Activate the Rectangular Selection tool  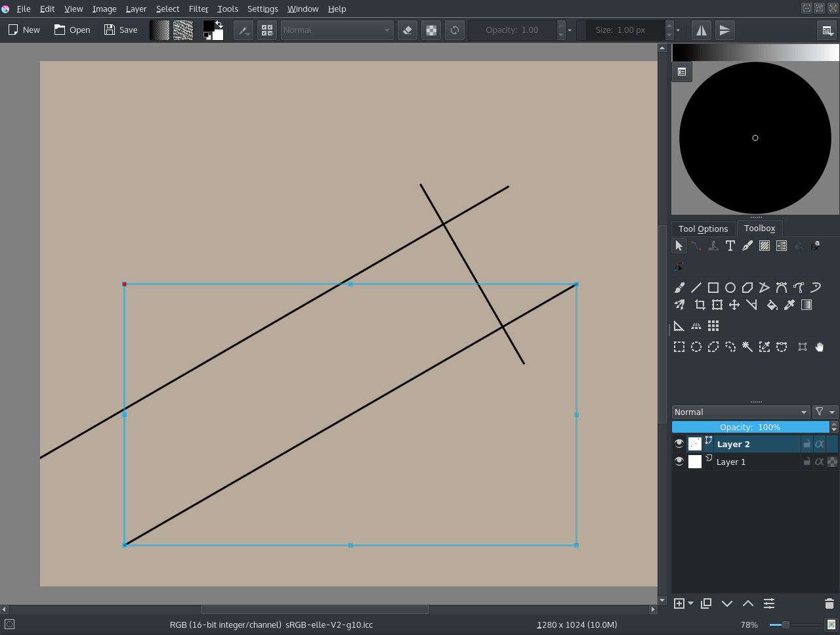(x=679, y=347)
